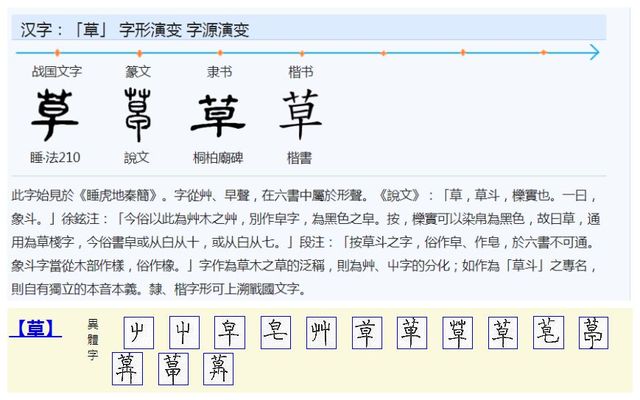Open the 皂 variant character box
This screenshot has height=400, width=640.
(x=275, y=332)
